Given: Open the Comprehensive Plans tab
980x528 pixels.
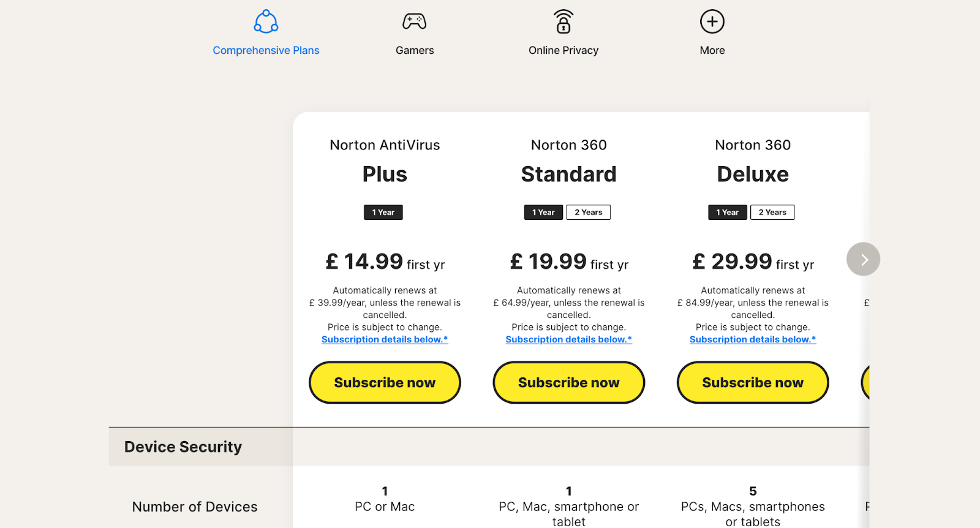Looking at the screenshot, I should (266, 50).
